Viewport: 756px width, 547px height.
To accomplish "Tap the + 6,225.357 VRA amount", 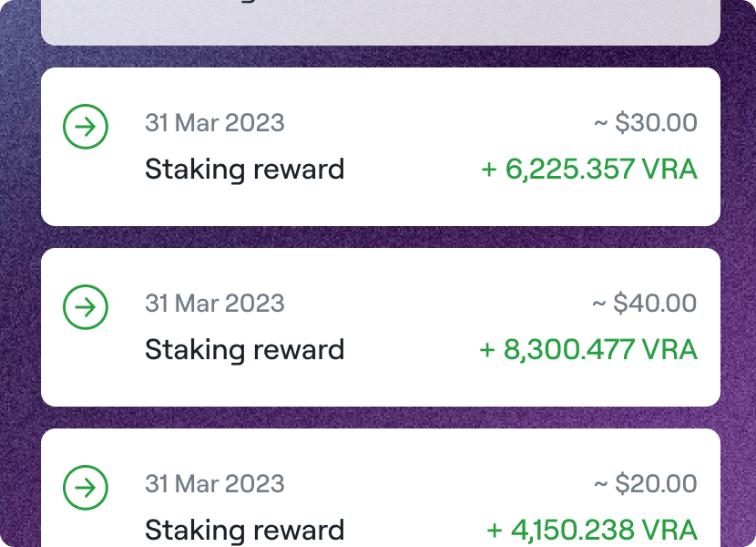I will pyautogui.click(x=588, y=170).
